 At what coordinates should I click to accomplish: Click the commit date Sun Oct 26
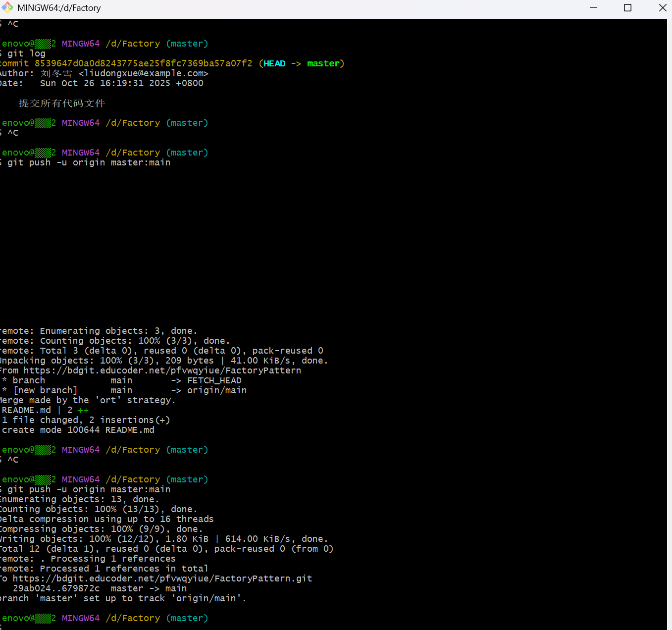[67, 83]
